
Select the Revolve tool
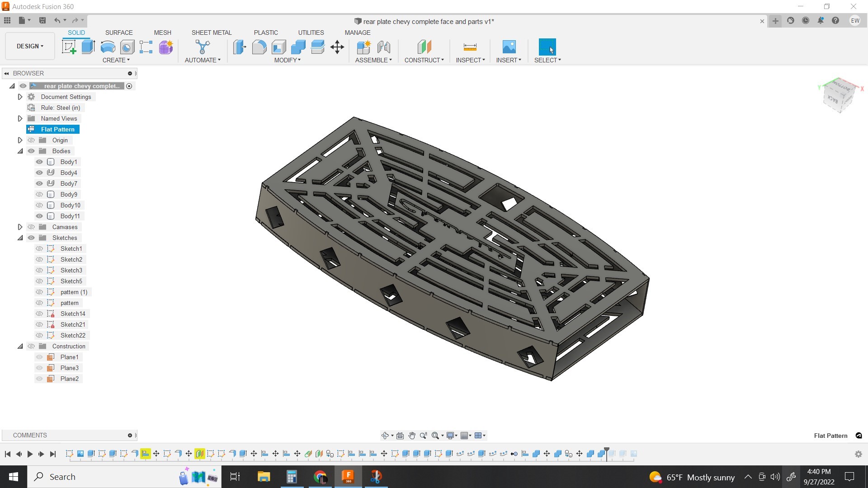tap(107, 47)
